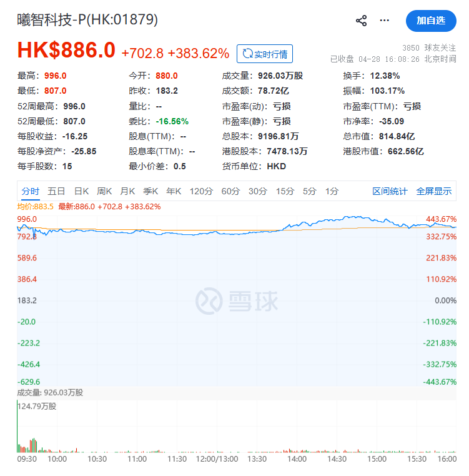Switch to the 五日 chart tab
Image resolution: width=469 pixels, height=476 pixels.
(56, 191)
